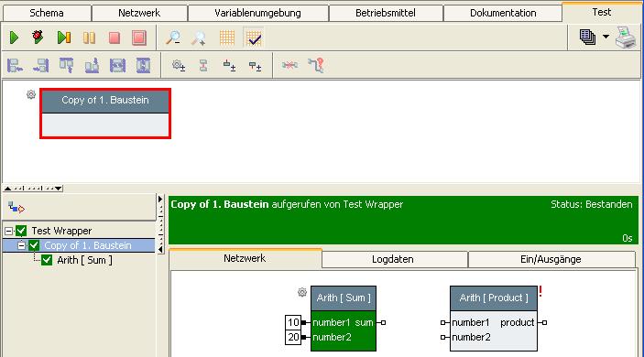
Task: Click the right arrow on vertical splitter
Action: (x=160, y=200)
